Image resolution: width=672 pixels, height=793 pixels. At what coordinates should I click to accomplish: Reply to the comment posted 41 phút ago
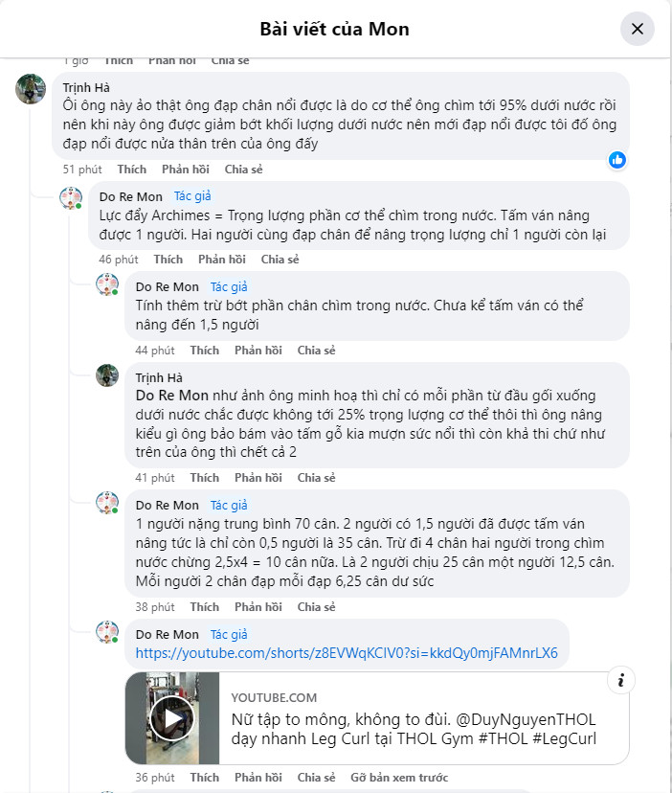point(258,478)
